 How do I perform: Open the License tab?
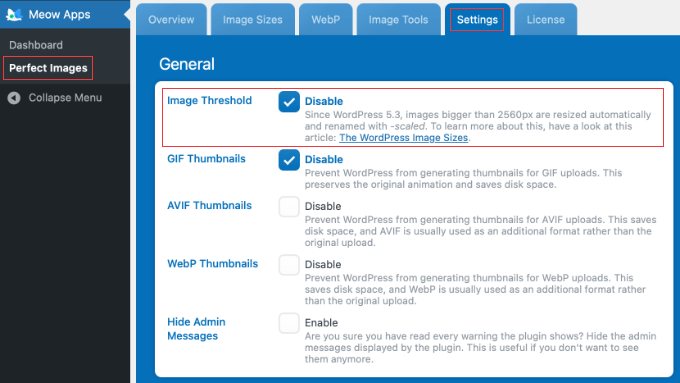(x=546, y=20)
